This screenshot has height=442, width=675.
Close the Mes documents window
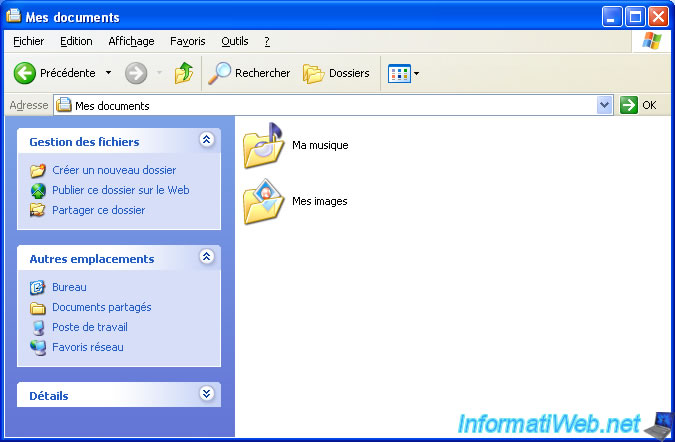click(x=658, y=17)
